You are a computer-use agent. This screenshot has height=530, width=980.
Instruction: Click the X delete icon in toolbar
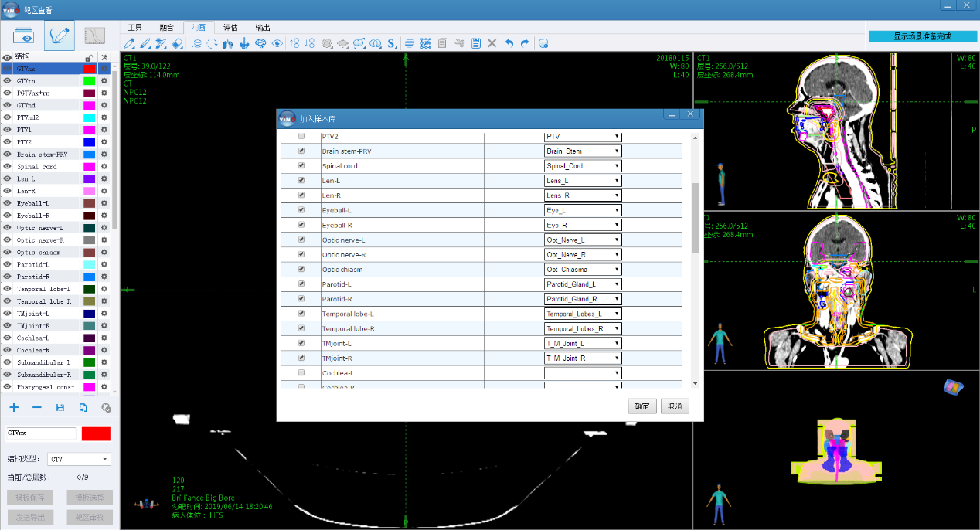click(492, 43)
